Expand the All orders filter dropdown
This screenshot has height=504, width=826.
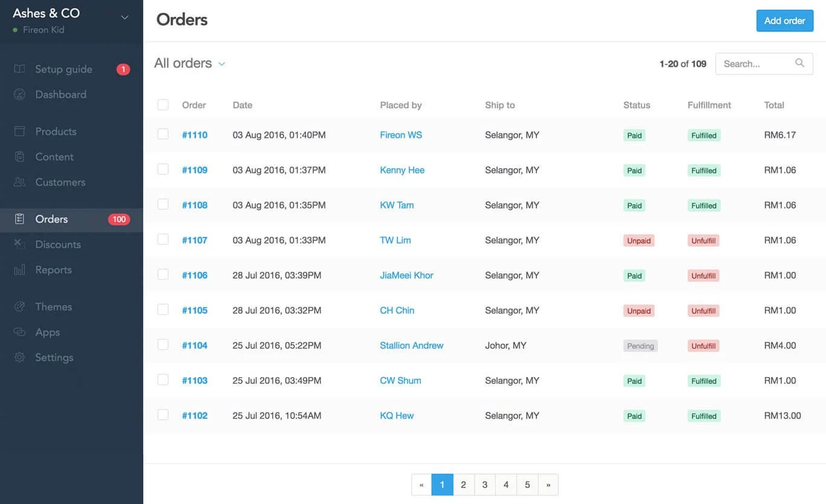[x=221, y=63]
